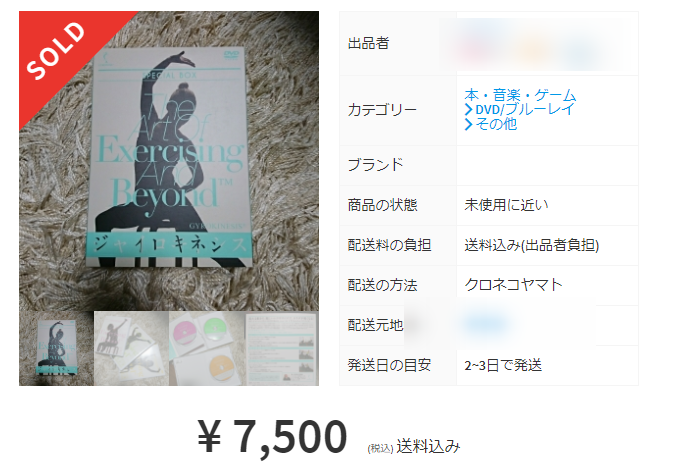Click the ジャイロキネシス title band on the cover
675x468 pixels.
[169, 245]
